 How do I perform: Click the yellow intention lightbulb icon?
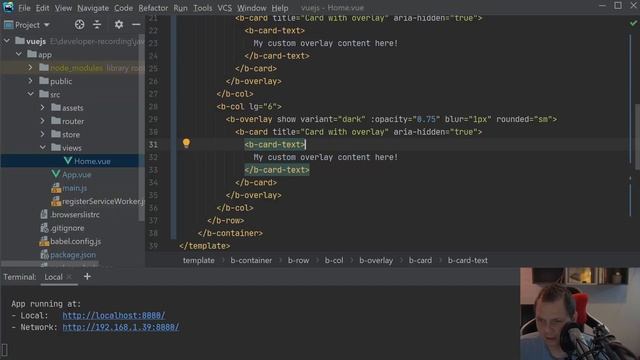point(186,143)
